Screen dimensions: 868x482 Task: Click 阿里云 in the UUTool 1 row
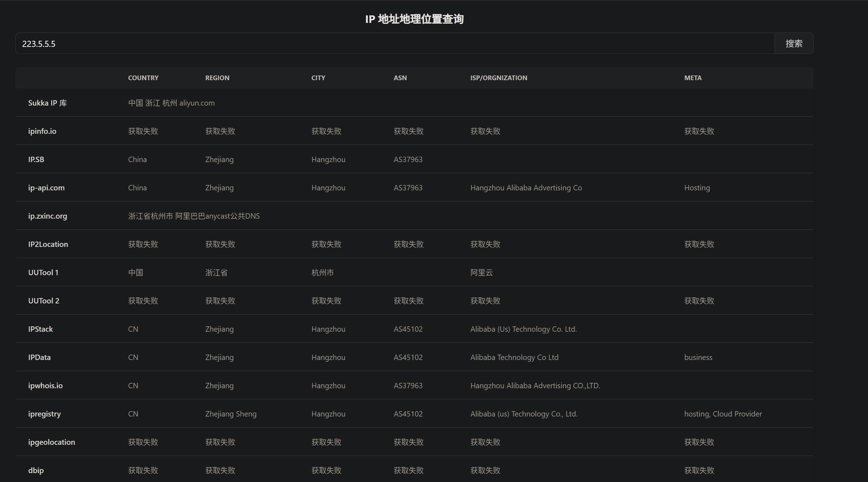pyautogui.click(x=481, y=273)
